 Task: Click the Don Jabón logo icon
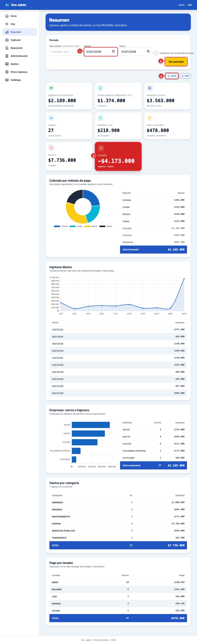point(7,5)
